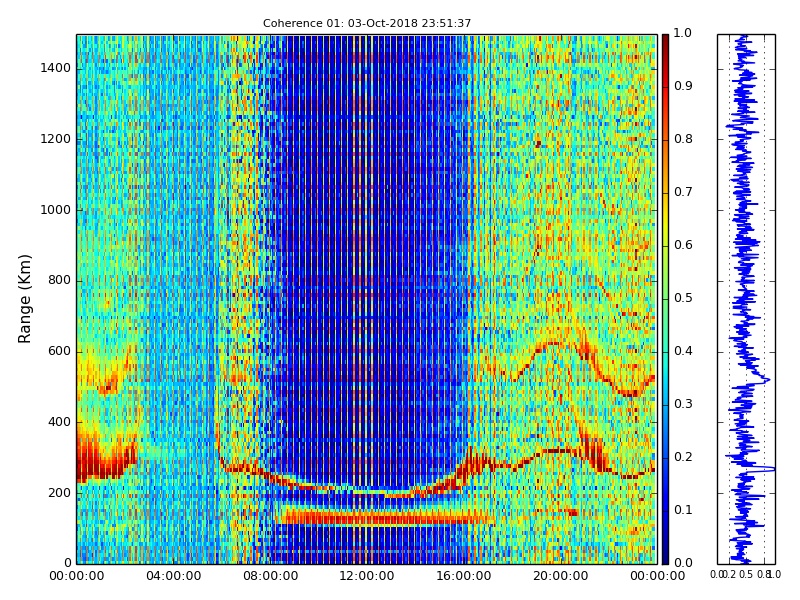Click the 0.3 colorbar tick label
Viewport: 800px width, 600px height.
click(683, 405)
